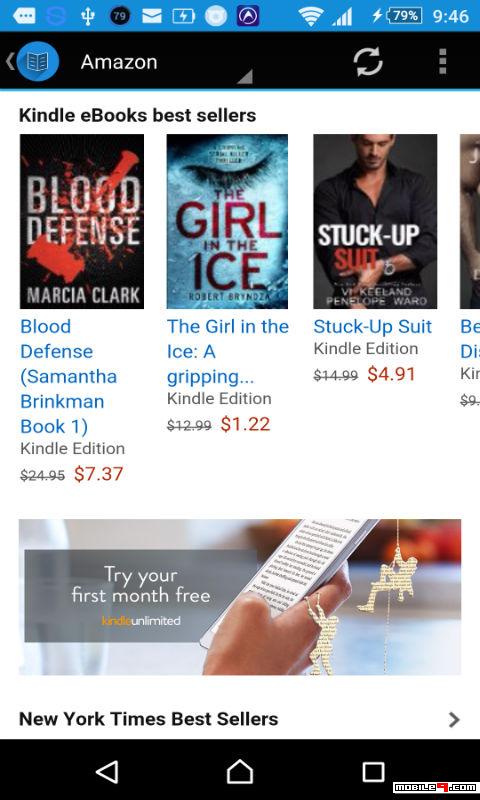Tap the mail envelope status bar icon
Image resolution: width=480 pixels, height=800 pixels.
click(151, 16)
